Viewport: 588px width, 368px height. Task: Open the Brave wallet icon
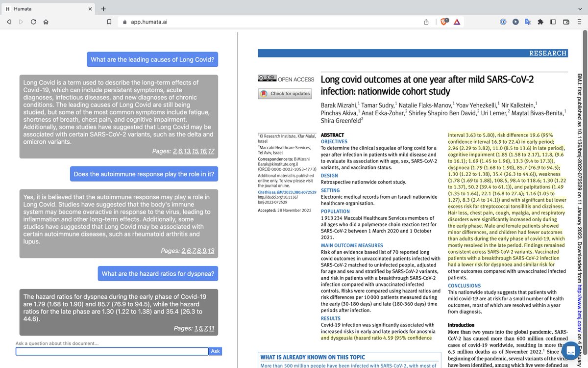(x=566, y=22)
